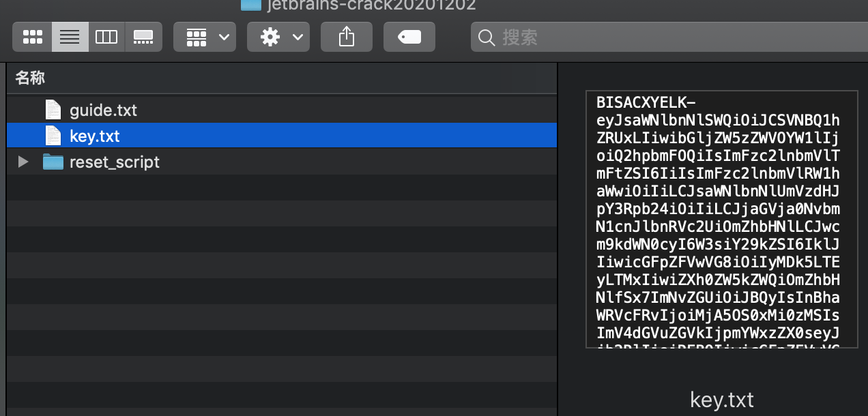The image size is (868, 416).
Task: Click the Edit Tags button
Action: [409, 37]
